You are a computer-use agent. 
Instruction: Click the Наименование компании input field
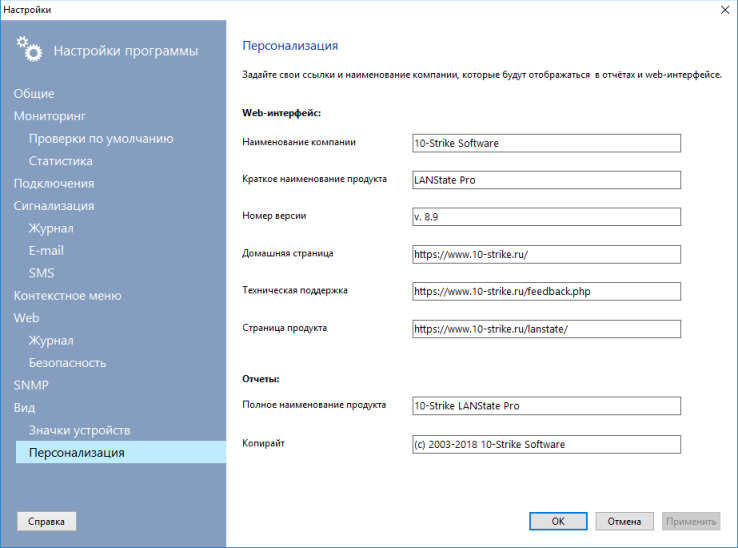click(x=546, y=143)
